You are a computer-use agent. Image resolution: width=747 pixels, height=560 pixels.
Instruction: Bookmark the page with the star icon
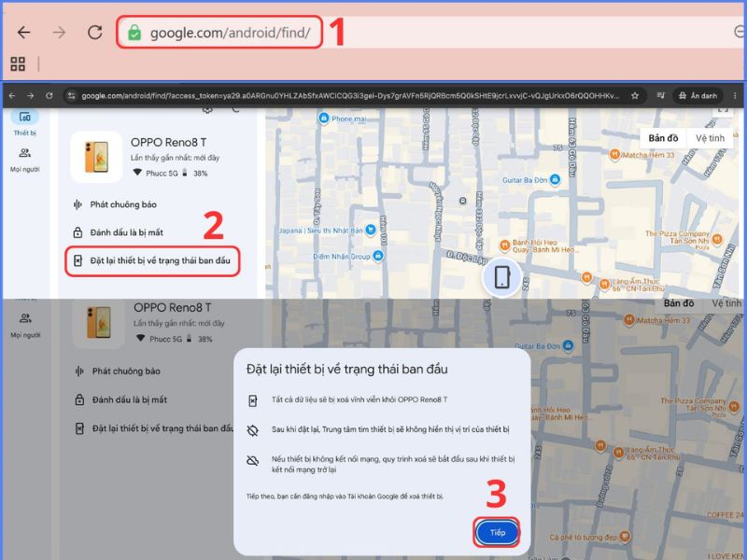coord(635,96)
